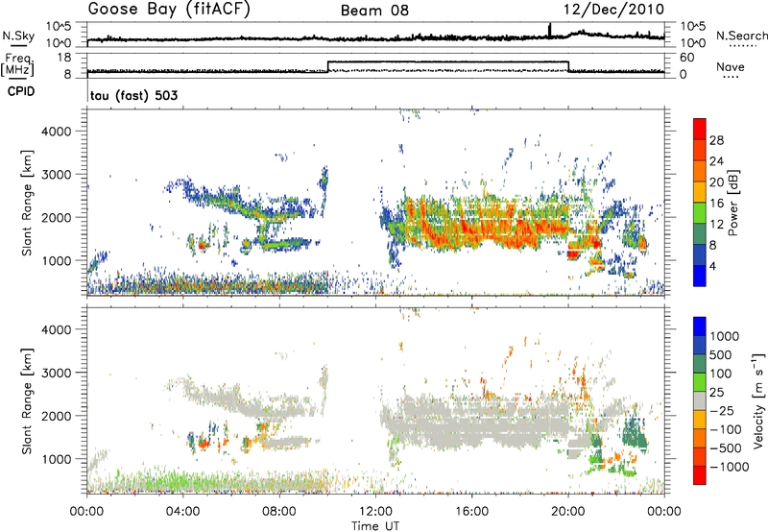Pick the light green Power segment between 12 and 16
The image size is (768, 532).
[700, 213]
